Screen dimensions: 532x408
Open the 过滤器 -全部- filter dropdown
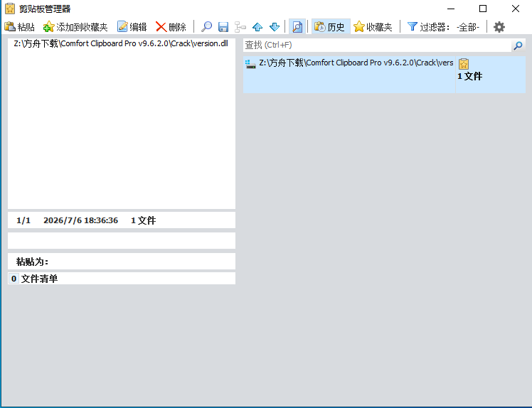pos(444,27)
